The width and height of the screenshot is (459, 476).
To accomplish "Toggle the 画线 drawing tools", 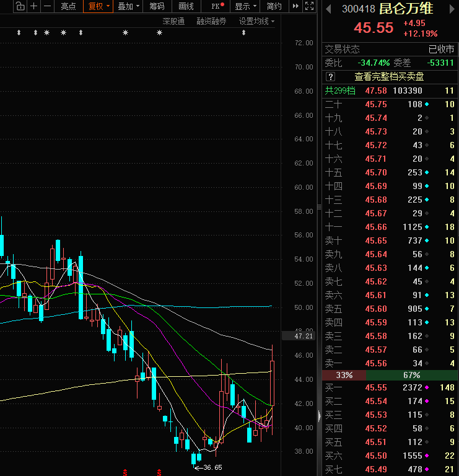I will [186, 6].
